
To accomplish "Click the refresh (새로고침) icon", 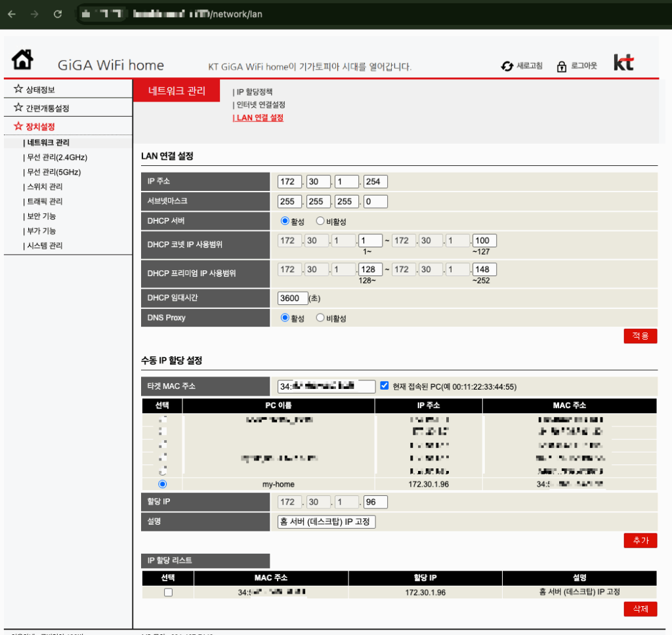I will tap(506, 66).
